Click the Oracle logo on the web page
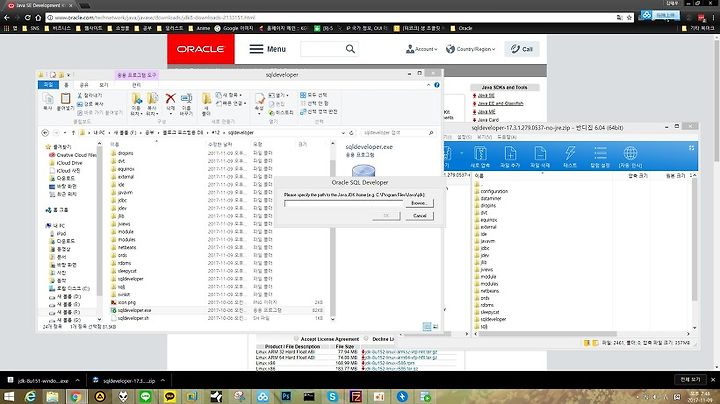 pyautogui.click(x=201, y=49)
